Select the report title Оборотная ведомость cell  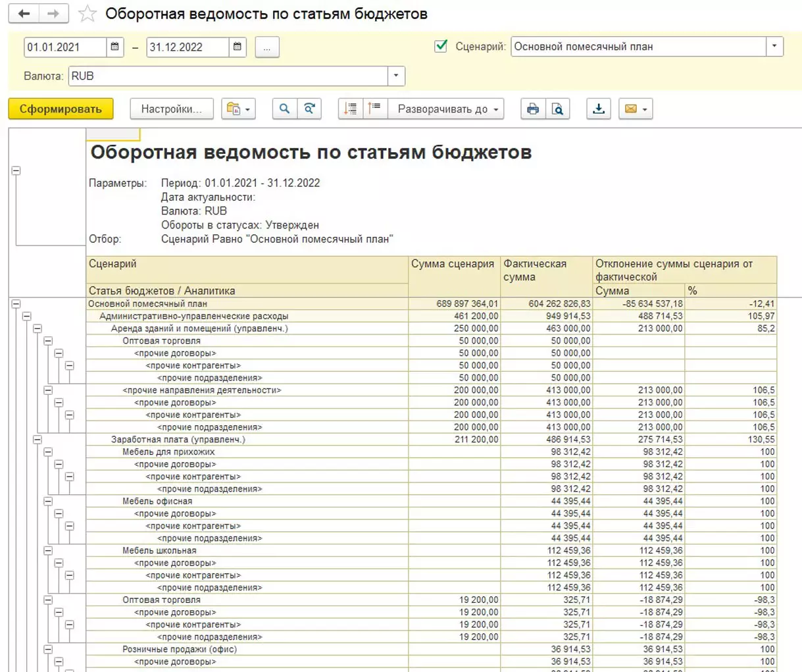coord(311,152)
